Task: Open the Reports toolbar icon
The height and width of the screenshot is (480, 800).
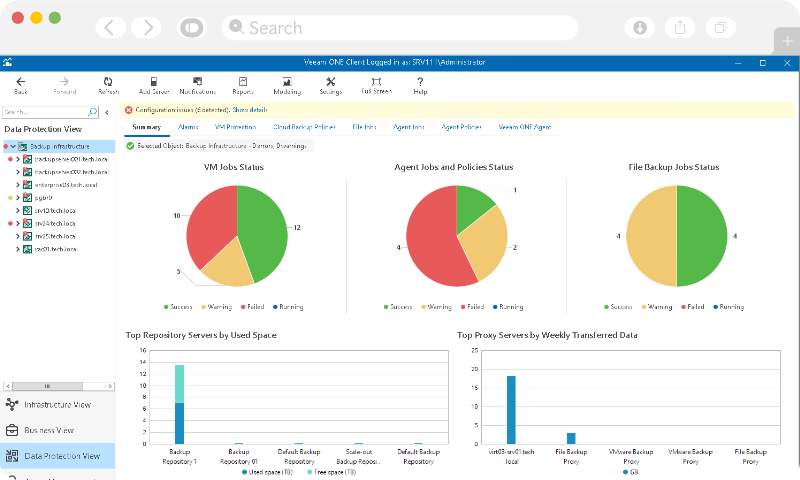Action: click(x=243, y=82)
